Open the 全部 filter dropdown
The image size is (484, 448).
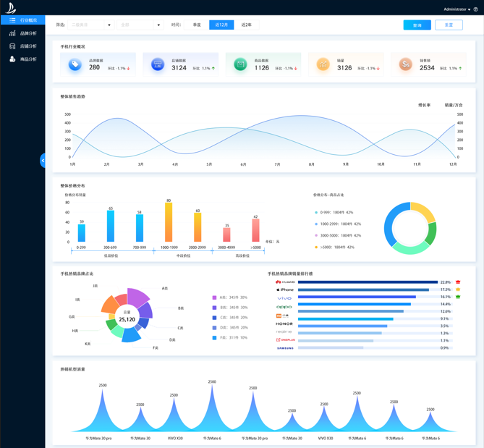click(140, 25)
